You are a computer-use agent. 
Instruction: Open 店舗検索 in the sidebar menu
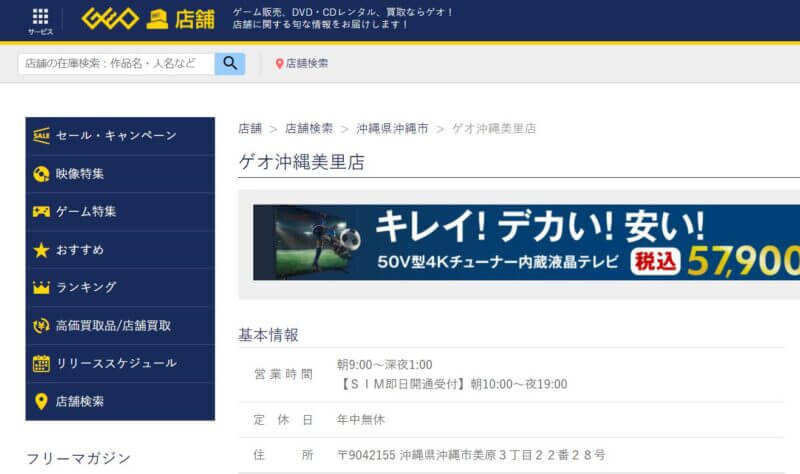[x=120, y=402]
